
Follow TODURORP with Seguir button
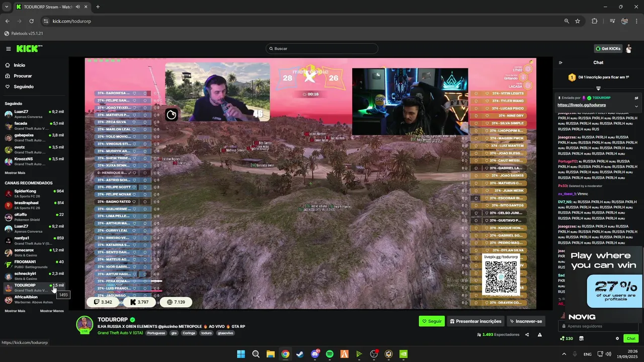[x=432, y=321]
